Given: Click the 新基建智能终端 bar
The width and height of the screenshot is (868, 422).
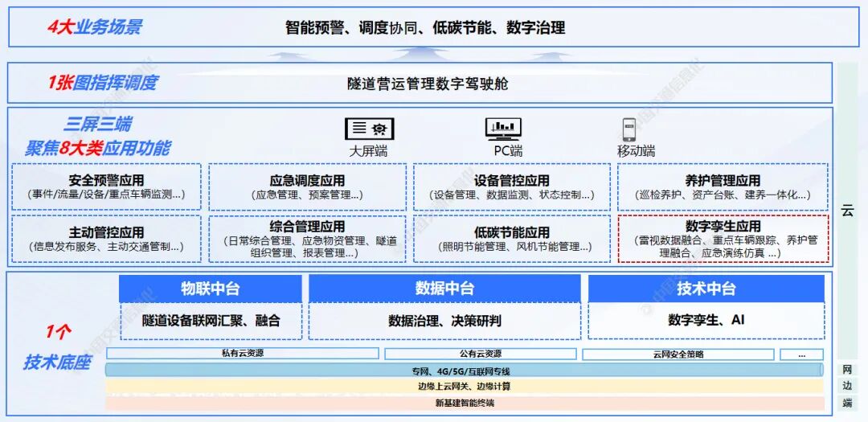Looking at the screenshot, I should pos(465,404).
